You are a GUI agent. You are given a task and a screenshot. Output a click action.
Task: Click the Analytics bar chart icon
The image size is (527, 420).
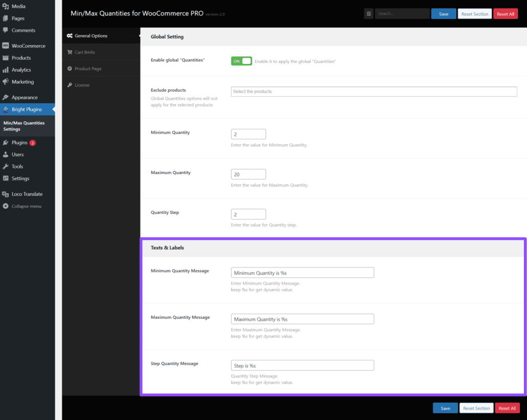pos(6,70)
